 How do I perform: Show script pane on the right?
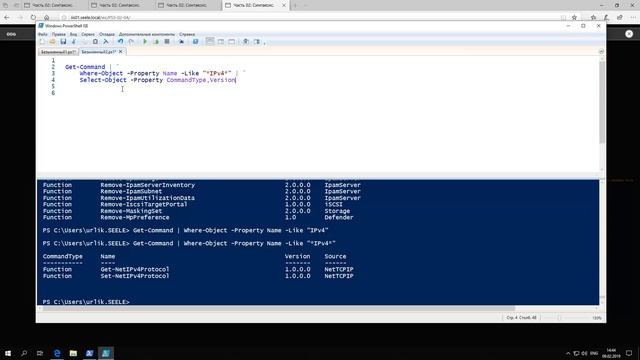point(221,42)
